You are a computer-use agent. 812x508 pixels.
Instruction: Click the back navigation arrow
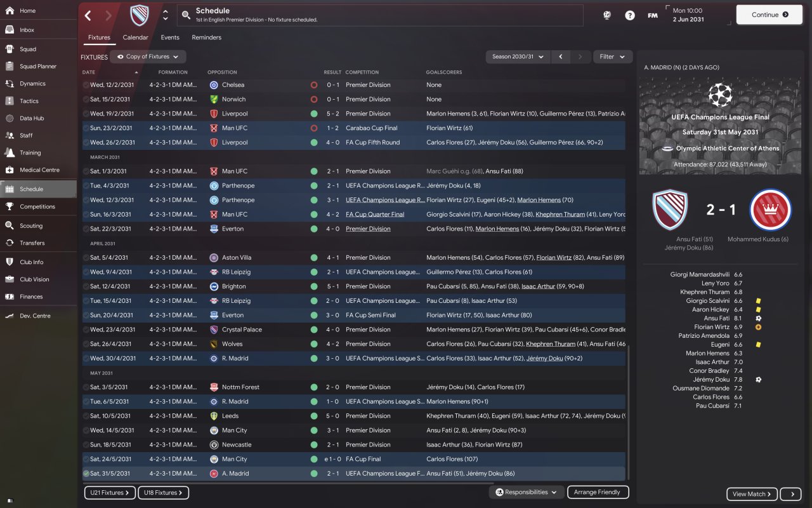click(x=88, y=15)
